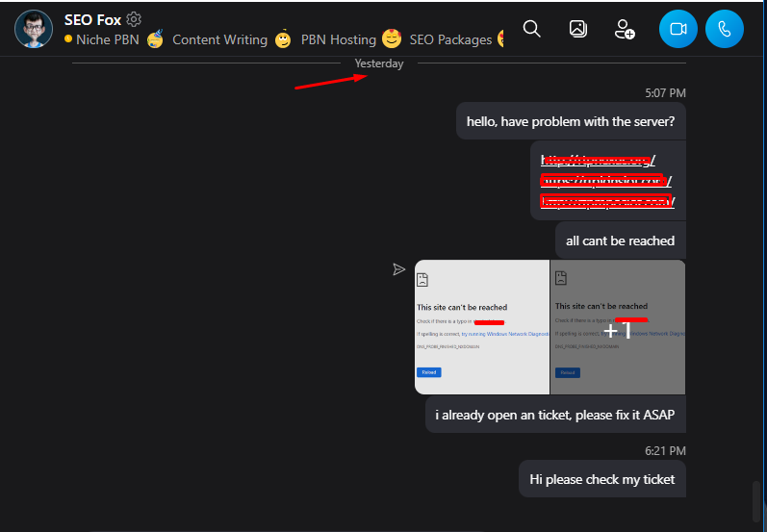
Task: Click the SEO Fox contact name
Action: tap(92, 19)
